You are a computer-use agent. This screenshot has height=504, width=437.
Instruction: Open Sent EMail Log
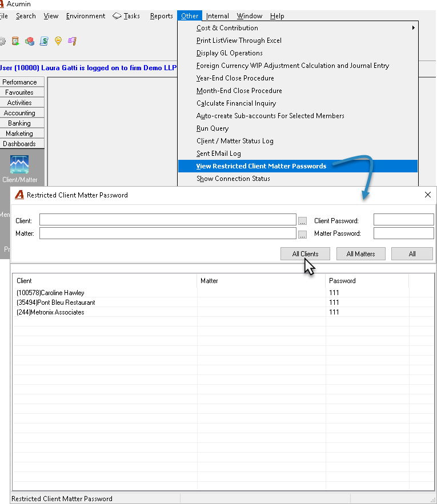(x=298, y=154)
